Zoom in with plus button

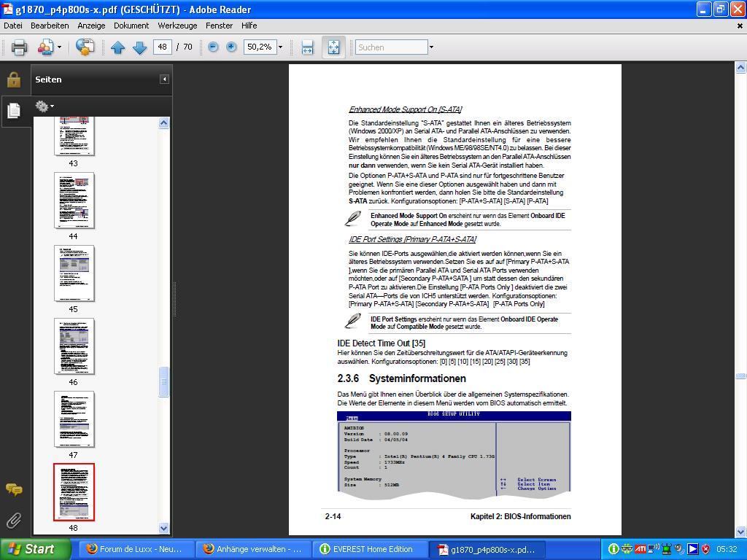click(231, 47)
